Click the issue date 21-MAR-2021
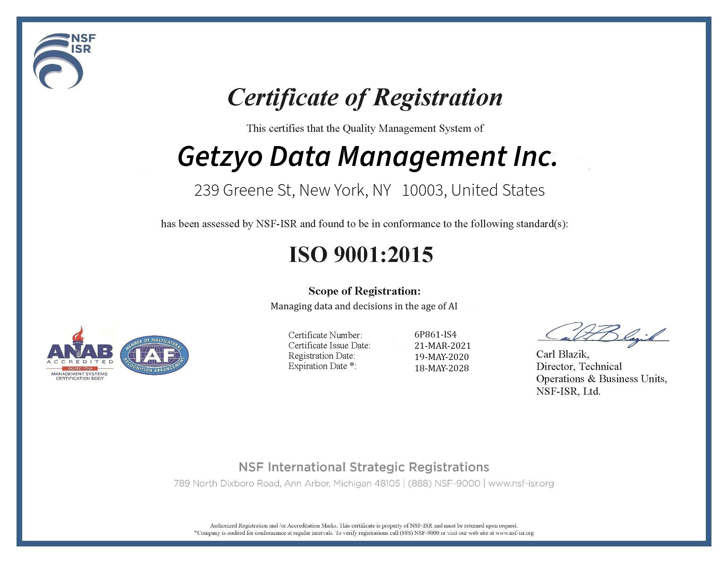 point(442,345)
